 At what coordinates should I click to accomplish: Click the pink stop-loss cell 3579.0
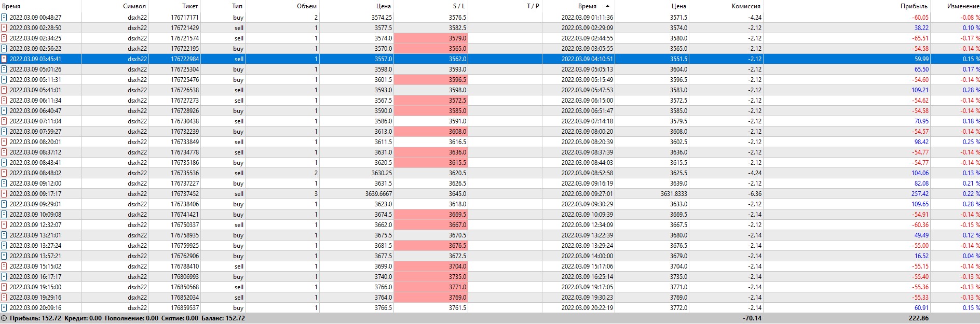point(431,38)
